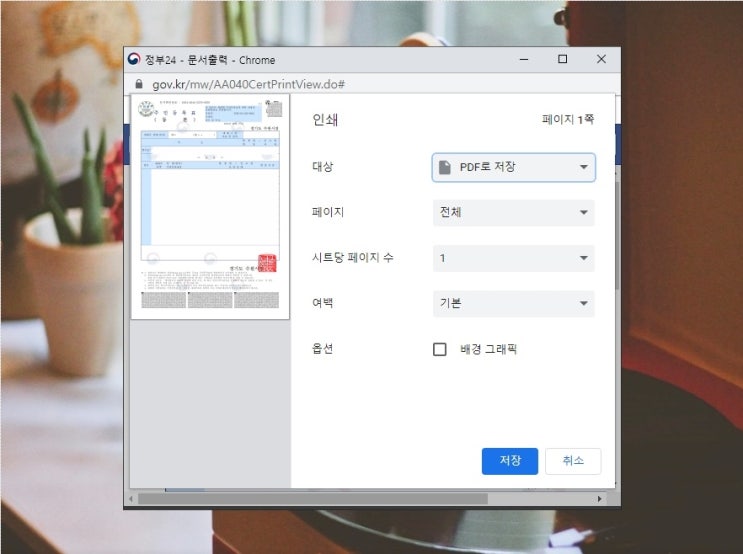Screen dimensions: 743x554
Task: Close the 문서출력 Chrome window
Action: [601, 59]
